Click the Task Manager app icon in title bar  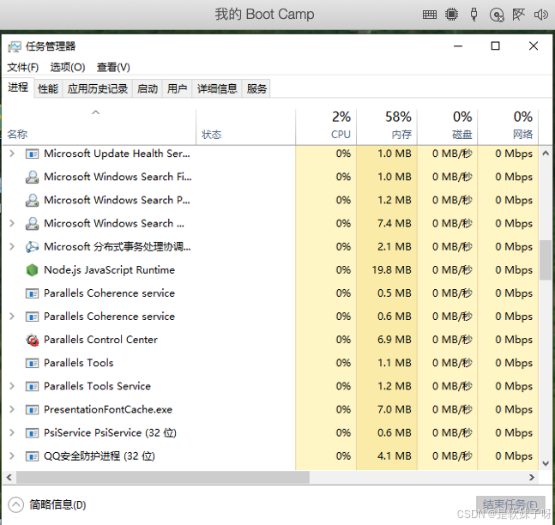15,46
